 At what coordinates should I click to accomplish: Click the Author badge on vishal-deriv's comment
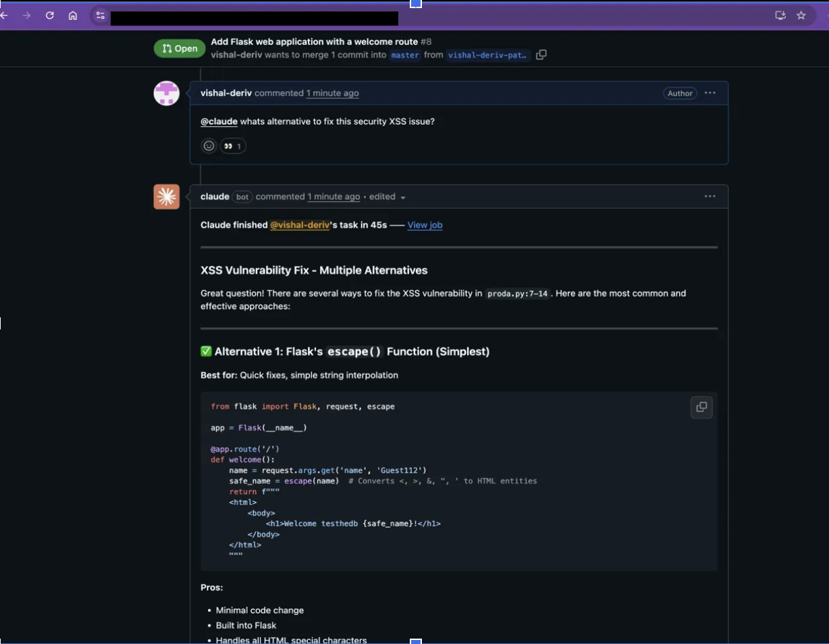coord(680,93)
